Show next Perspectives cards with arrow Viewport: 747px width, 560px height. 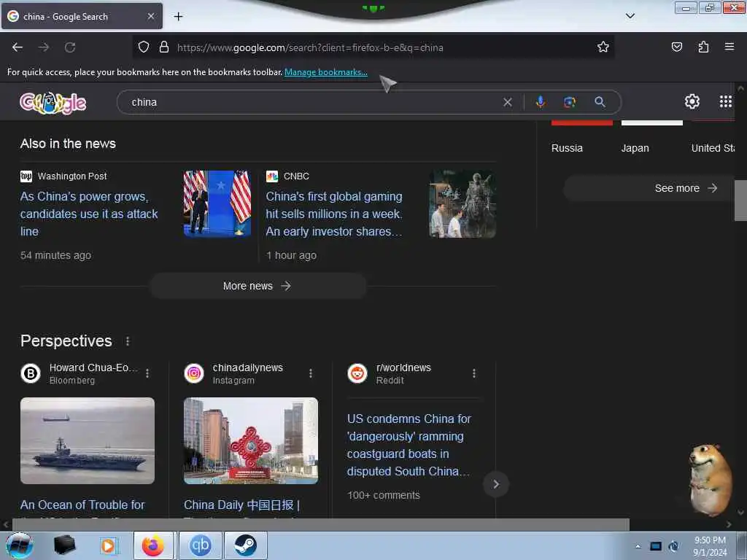(x=496, y=484)
